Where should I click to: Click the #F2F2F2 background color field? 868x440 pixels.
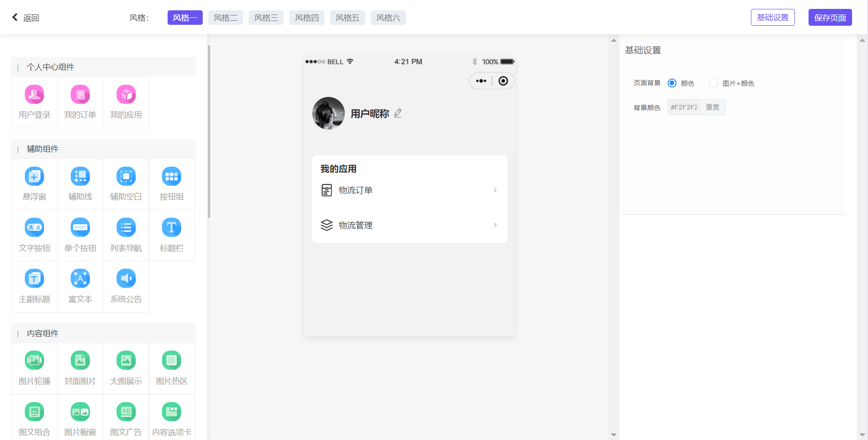[x=684, y=107]
